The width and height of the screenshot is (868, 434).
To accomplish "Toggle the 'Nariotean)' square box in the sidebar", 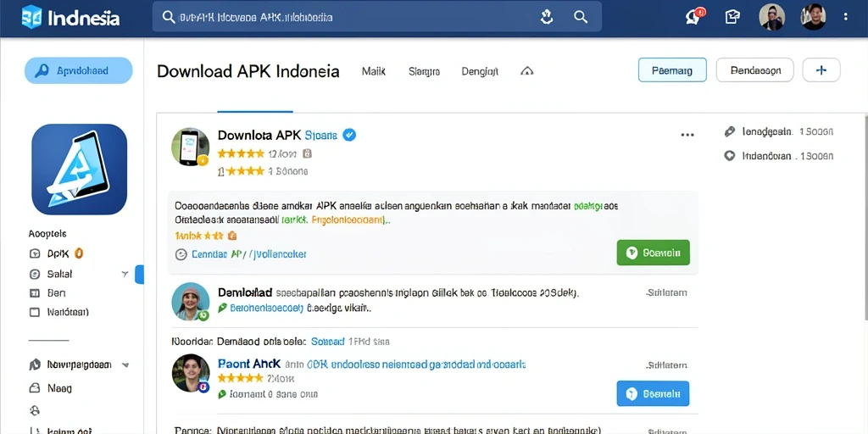I will (34, 312).
